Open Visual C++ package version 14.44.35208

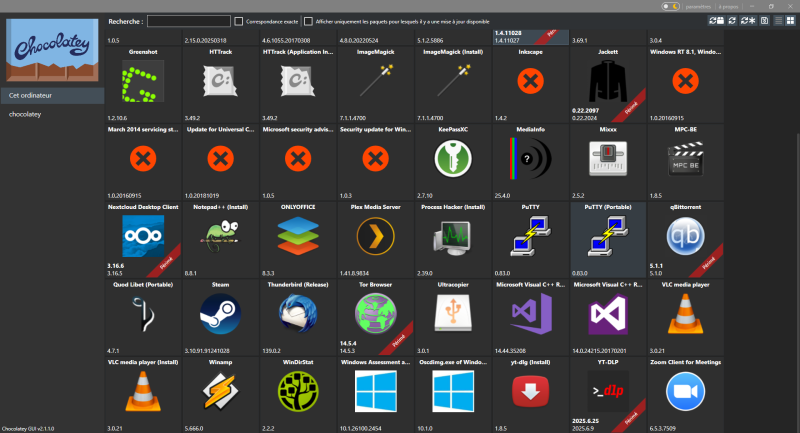coord(531,317)
